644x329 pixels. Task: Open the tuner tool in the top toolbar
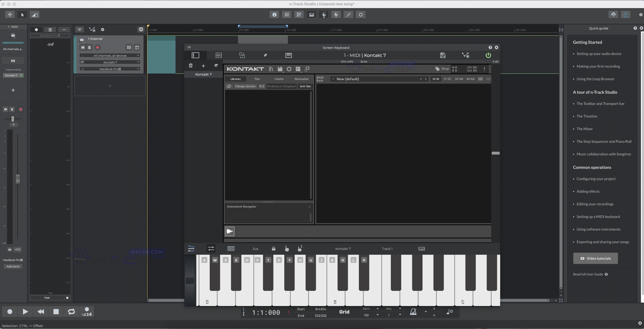[x=348, y=15]
